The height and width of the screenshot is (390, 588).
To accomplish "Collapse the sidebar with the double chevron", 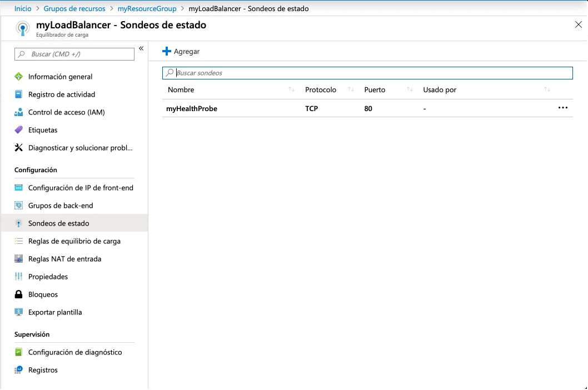I will pyautogui.click(x=141, y=48).
